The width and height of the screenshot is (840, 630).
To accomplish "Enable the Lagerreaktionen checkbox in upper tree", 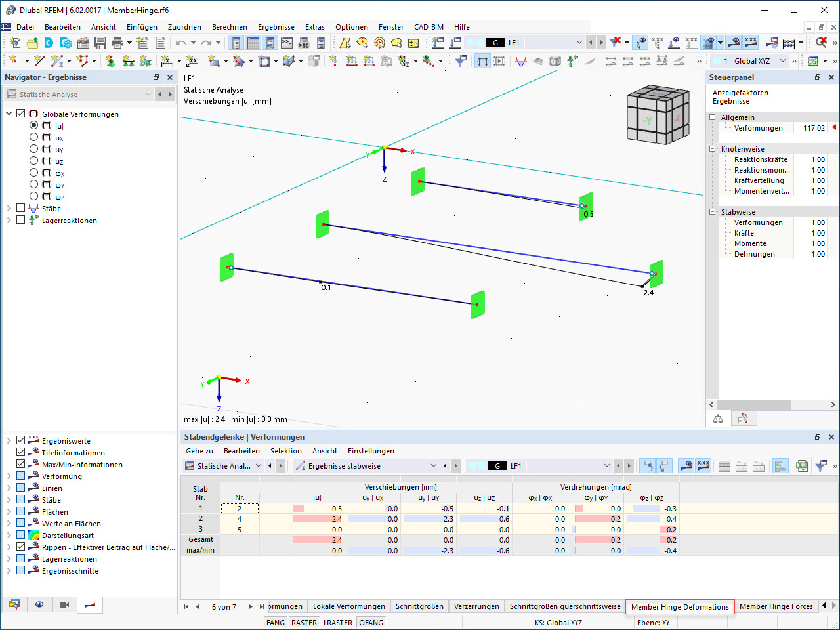I will tap(20, 220).
